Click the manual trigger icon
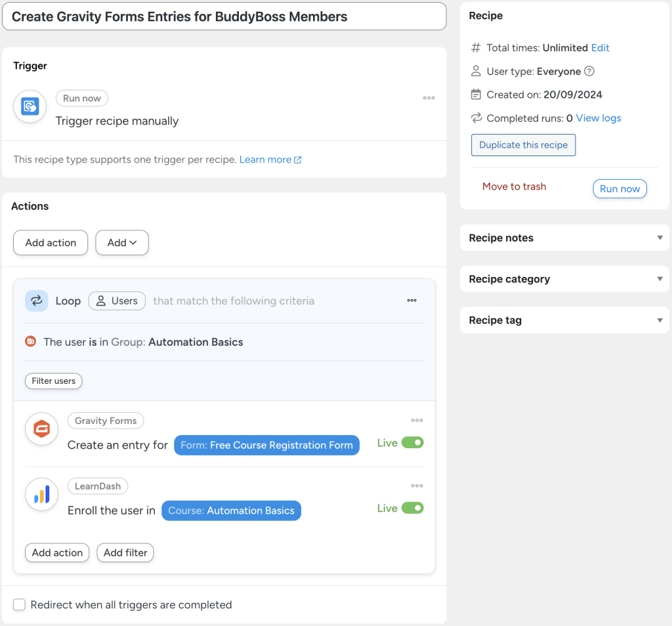The height and width of the screenshot is (626, 672). coord(29,106)
